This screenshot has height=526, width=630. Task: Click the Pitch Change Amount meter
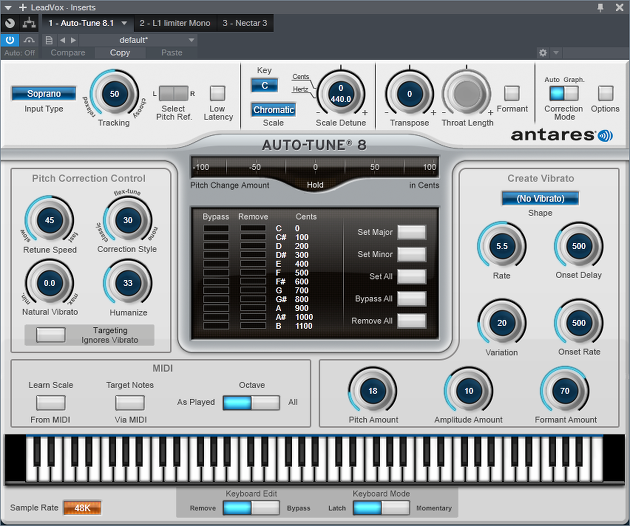pos(315,167)
